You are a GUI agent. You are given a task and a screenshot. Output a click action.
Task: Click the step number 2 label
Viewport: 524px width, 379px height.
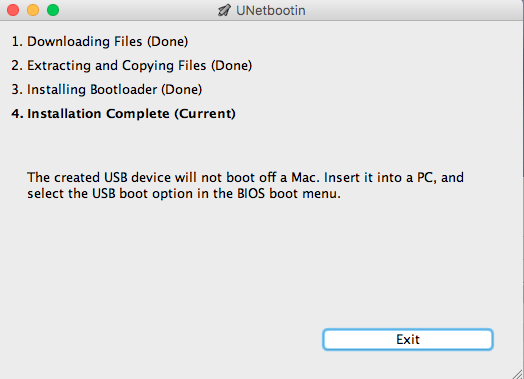pyautogui.click(x=17, y=66)
